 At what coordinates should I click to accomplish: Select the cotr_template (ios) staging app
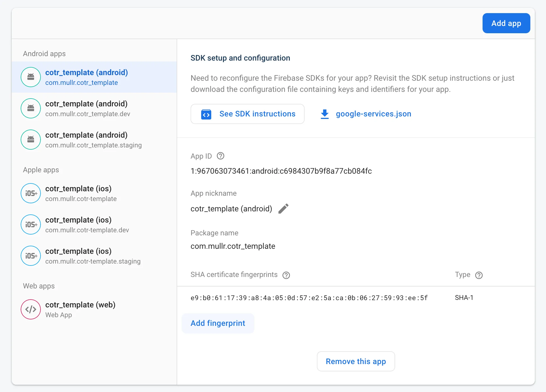coord(93,256)
